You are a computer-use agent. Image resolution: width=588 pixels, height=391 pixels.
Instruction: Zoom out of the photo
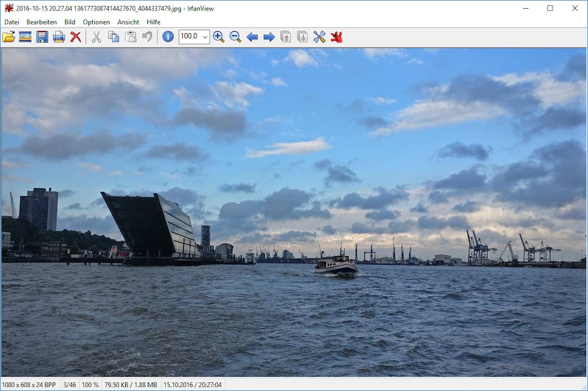tap(235, 36)
